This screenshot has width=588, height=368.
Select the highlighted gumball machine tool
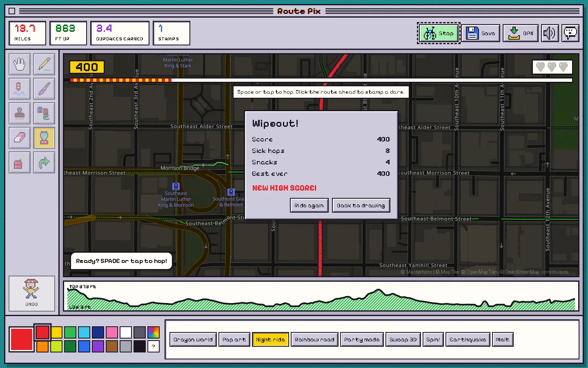point(44,138)
